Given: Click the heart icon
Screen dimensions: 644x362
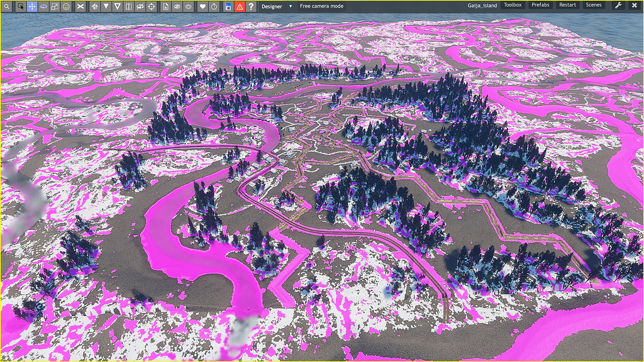Looking at the screenshot, I should tap(203, 6).
